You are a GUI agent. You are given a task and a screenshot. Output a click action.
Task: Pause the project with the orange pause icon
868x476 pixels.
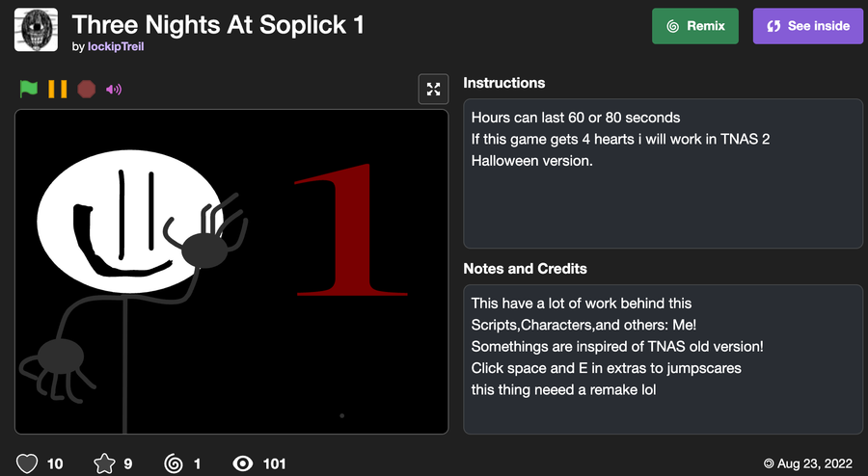tap(58, 89)
